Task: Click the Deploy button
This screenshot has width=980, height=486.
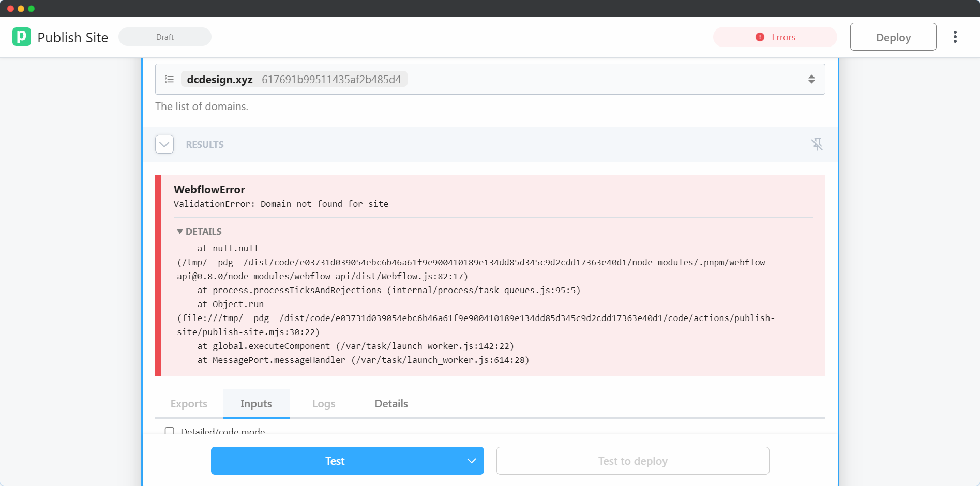Action: [x=893, y=37]
